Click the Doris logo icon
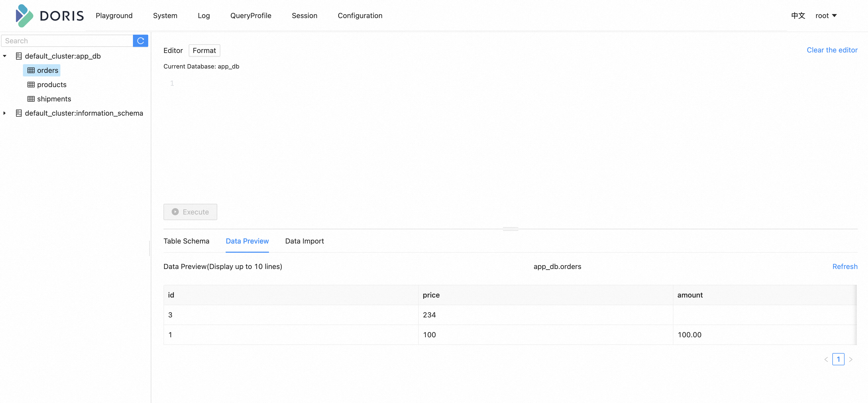This screenshot has width=868, height=403. click(24, 16)
